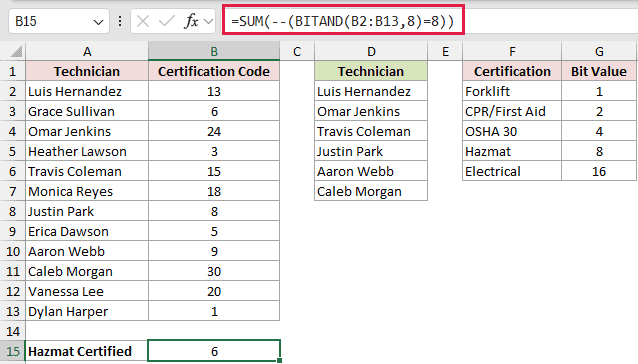This screenshot has height=364, width=638.
Task: Open the Insert Function fx icon
Action: pyautogui.click(x=191, y=21)
